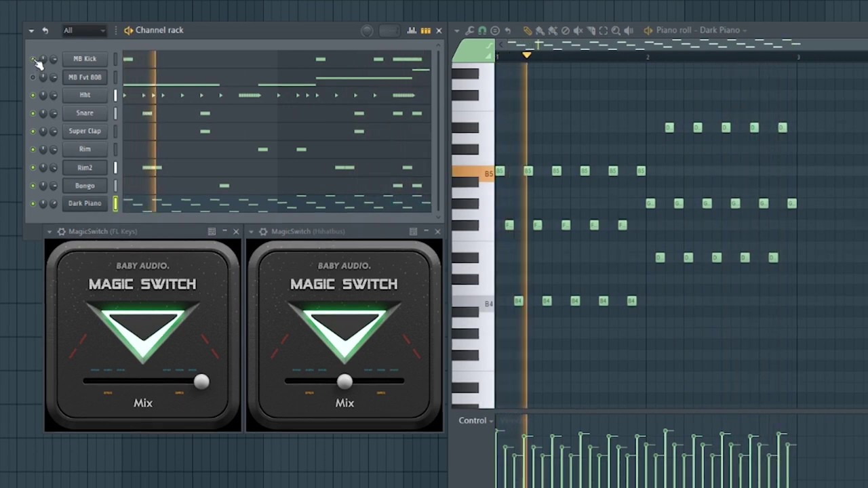The width and height of the screenshot is (868, 488).
Task: Click the Rim channel volume knob
Action: coord(54,150)
